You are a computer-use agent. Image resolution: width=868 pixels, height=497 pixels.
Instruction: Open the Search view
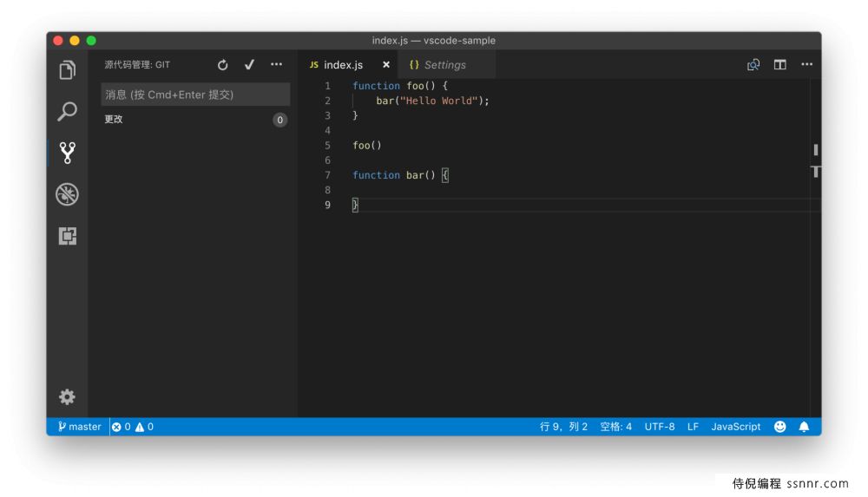(x=67, y=111)
